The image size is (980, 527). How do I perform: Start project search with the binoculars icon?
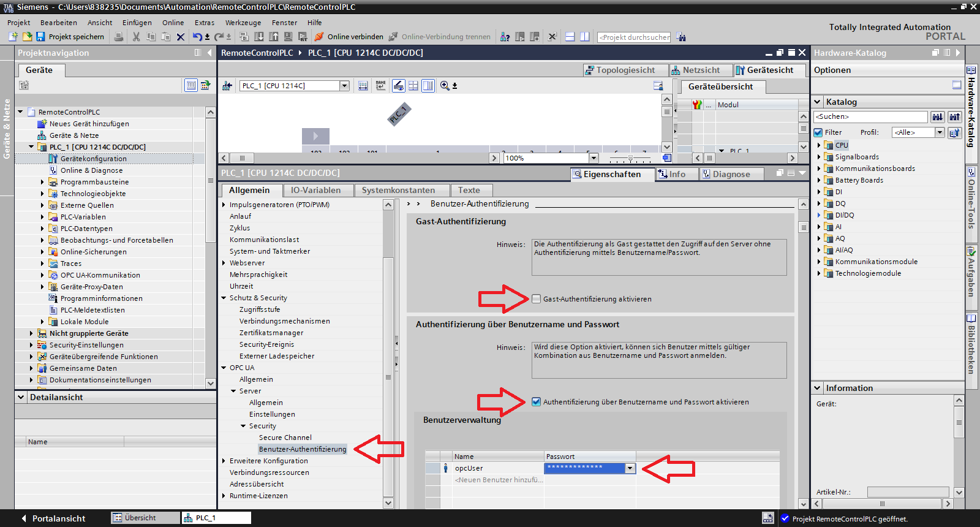[x=681, y=37]
